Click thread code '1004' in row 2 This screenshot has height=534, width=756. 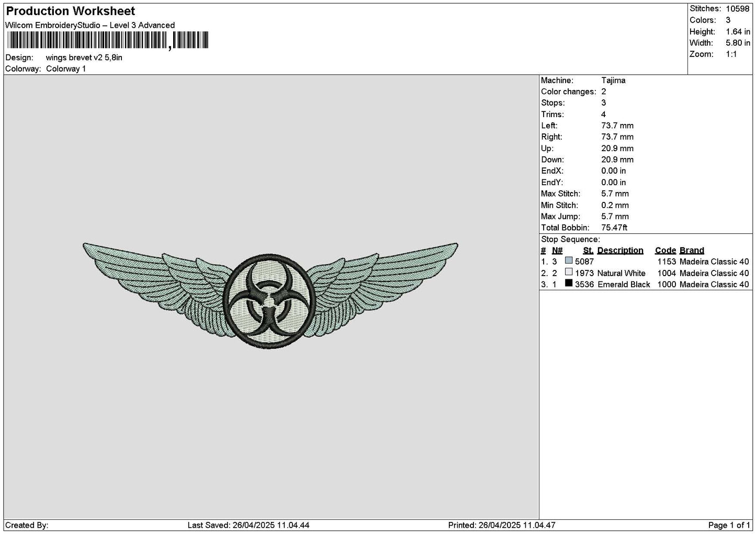(x=667, y=274)
